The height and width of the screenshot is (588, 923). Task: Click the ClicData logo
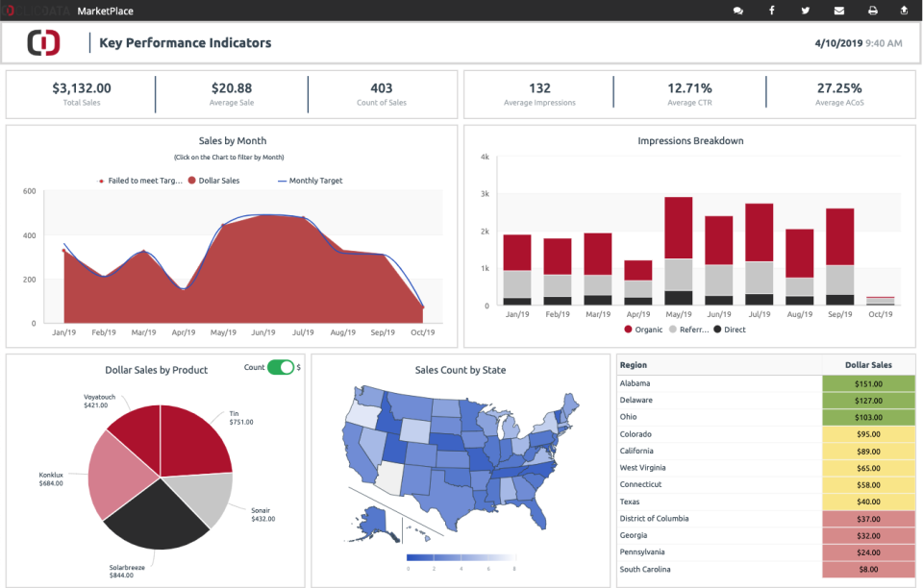(x=43, y=43)
